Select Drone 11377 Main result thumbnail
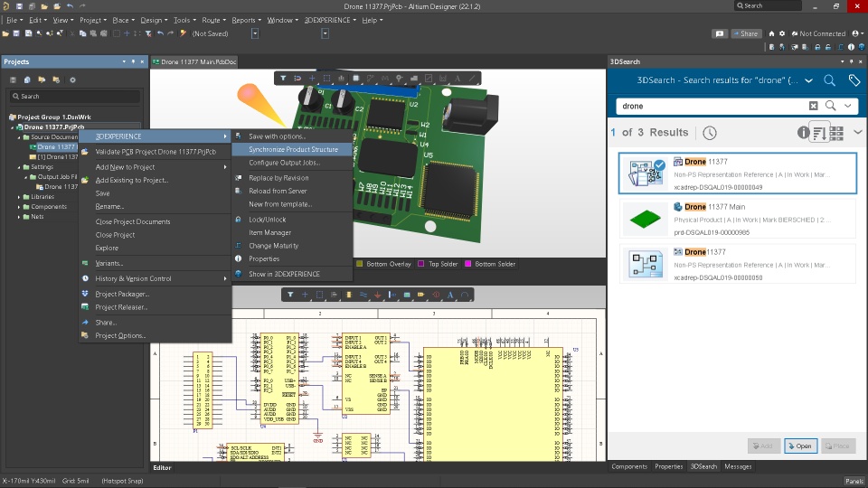This screenshot has width=868, height=488. coord(646,219)
